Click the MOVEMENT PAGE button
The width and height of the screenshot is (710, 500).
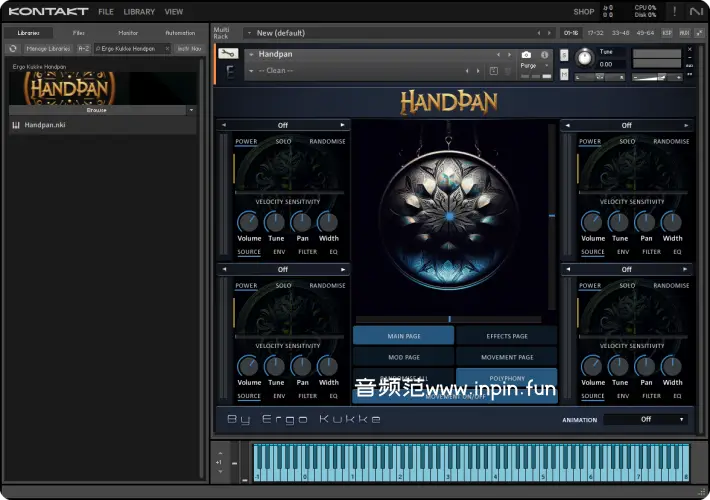point(506,357)
